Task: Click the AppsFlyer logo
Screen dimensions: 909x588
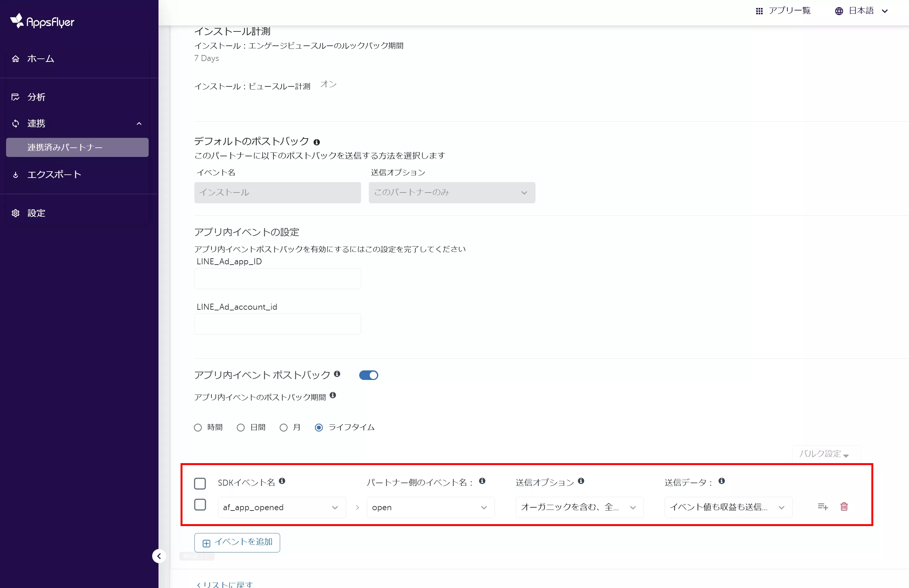Action: click(x=42, y=21)
